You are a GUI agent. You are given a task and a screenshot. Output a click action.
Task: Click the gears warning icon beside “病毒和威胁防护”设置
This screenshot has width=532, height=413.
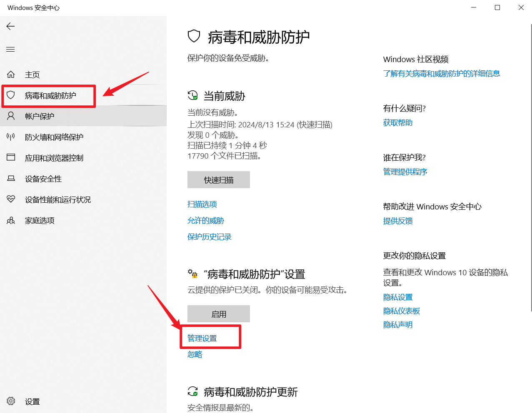(x=192, y=274)
